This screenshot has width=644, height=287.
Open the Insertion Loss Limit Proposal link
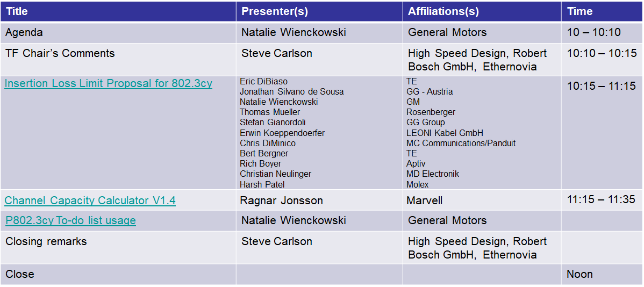[109, 84]
